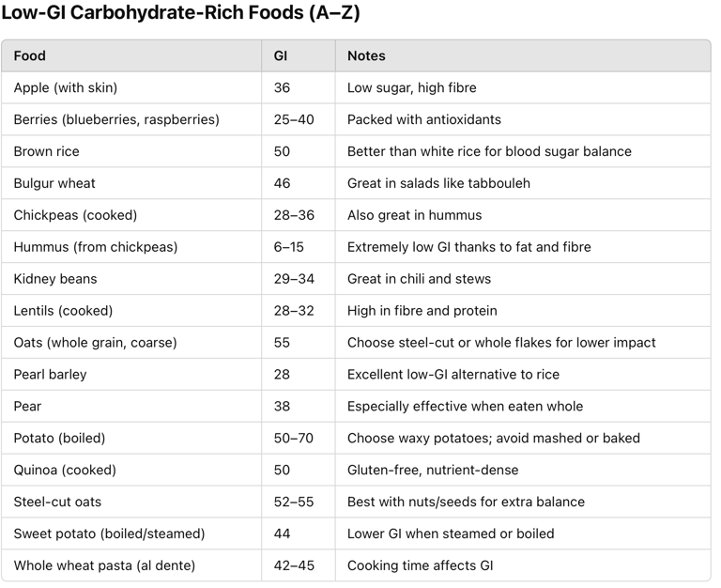Click the Kidney beans row label
This screenshot has height=588, width=721.
pos(55,279)
